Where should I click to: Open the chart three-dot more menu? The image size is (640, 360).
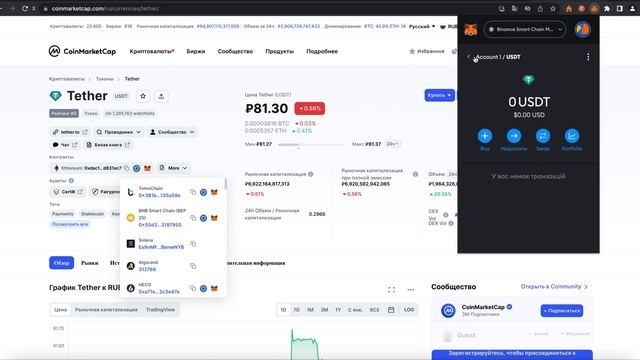411,290
